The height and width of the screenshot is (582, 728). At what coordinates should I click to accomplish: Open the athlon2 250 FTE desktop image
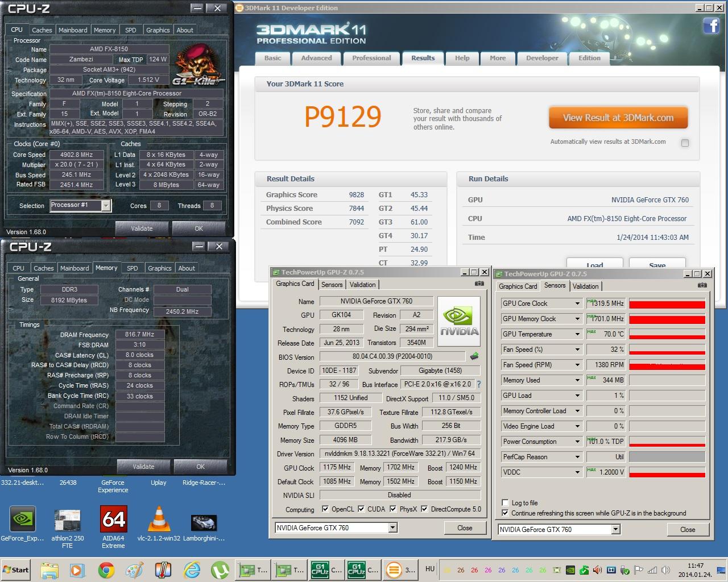[x=68, y=528]
